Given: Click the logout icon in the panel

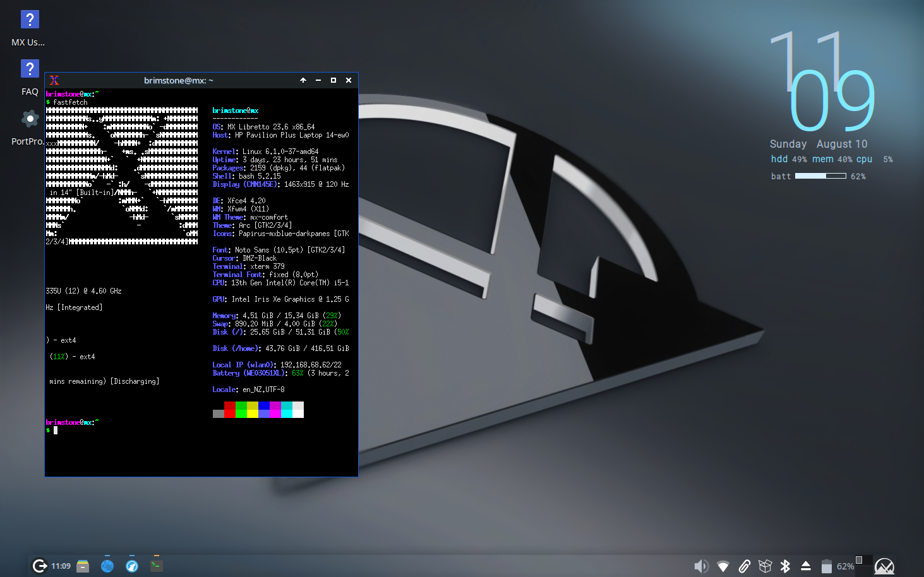Looking at the screenshot, I should (40, 566).
